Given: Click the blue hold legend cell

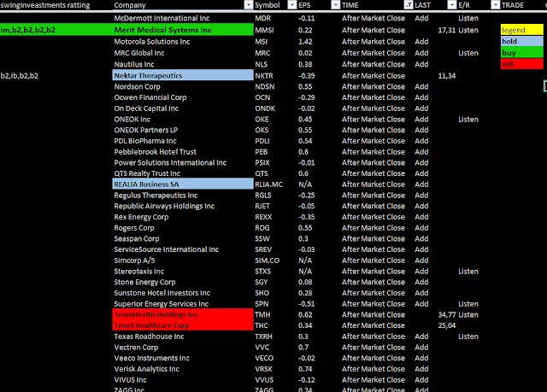Looking at the screenshot, I should 522,41.
